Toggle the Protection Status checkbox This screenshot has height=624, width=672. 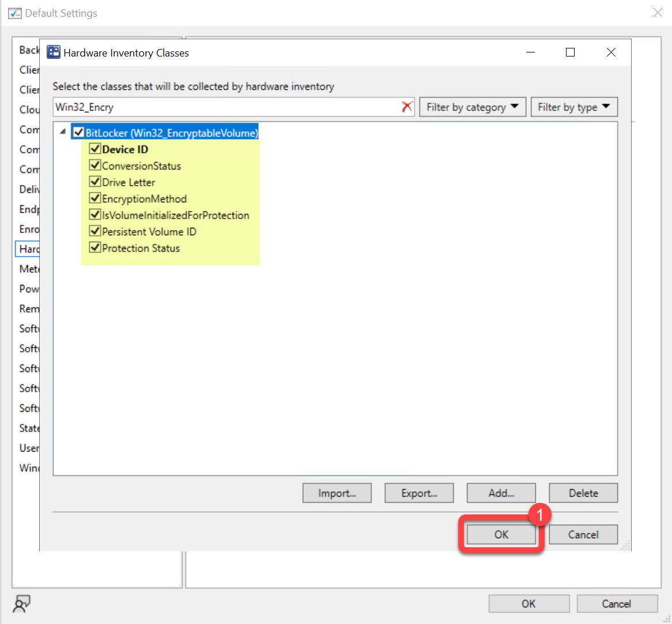tap(95, 247)
